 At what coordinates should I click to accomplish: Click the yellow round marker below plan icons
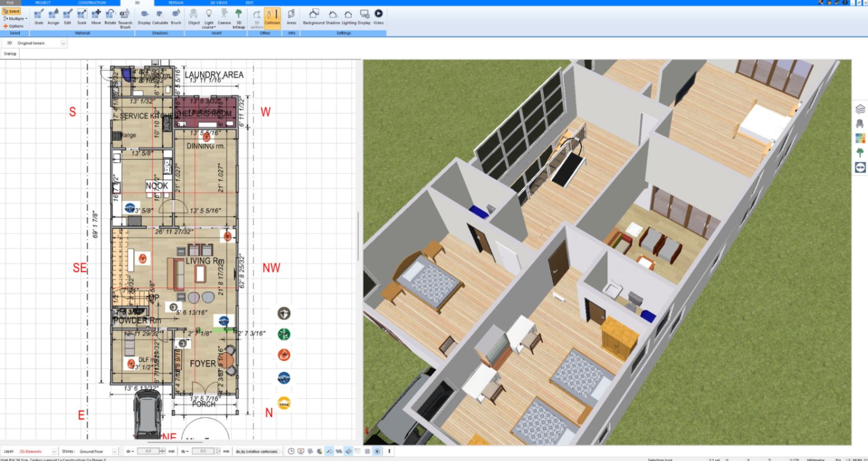[x=284, y=403]
